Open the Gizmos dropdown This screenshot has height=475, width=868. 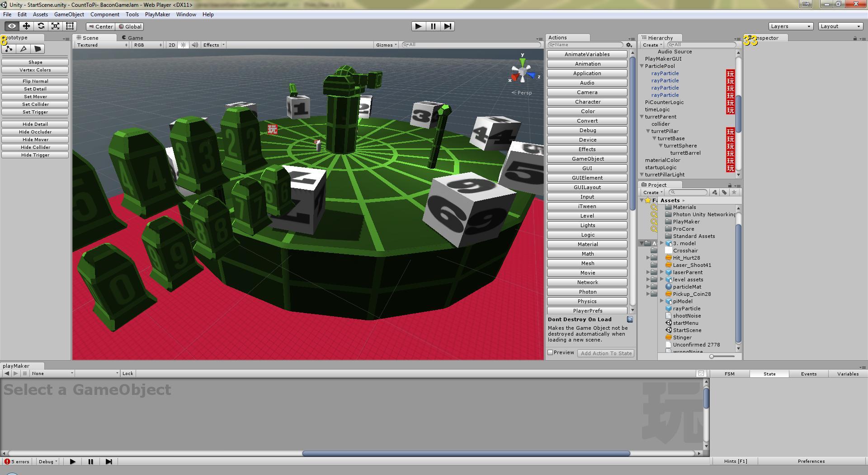click(x=386, y=45)
